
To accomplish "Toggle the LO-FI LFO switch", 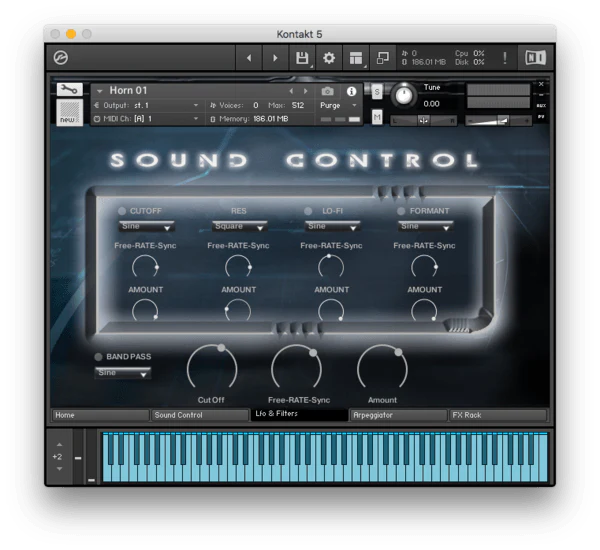I will click(308, 211).
